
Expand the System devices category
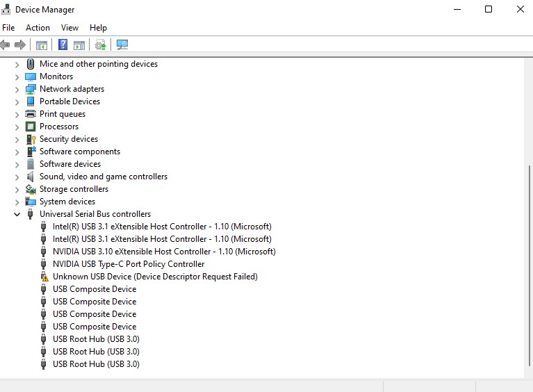pyautogui.click(x=17, y=202)
